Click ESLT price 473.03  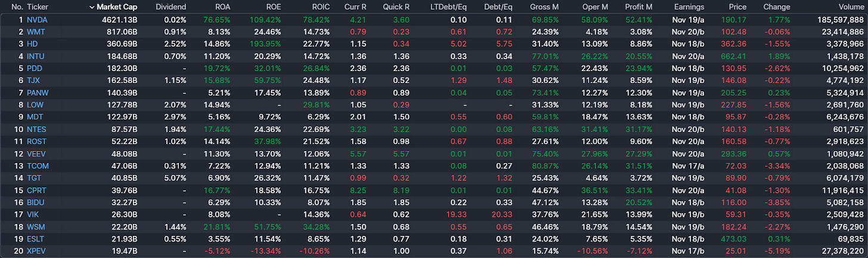[734, 239]
